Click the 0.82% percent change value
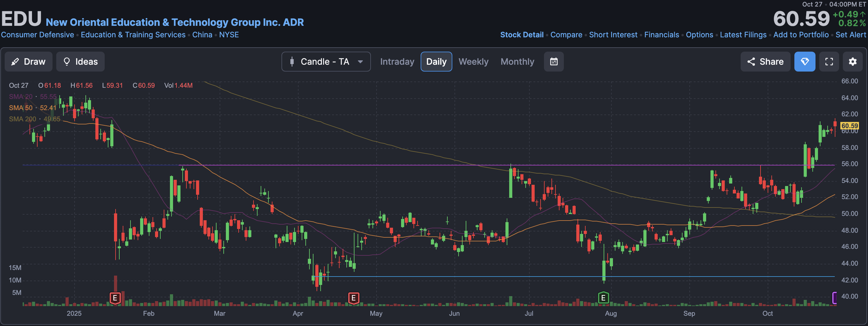The width and height of the screenshot is (868, 326). tap(852, 23)
